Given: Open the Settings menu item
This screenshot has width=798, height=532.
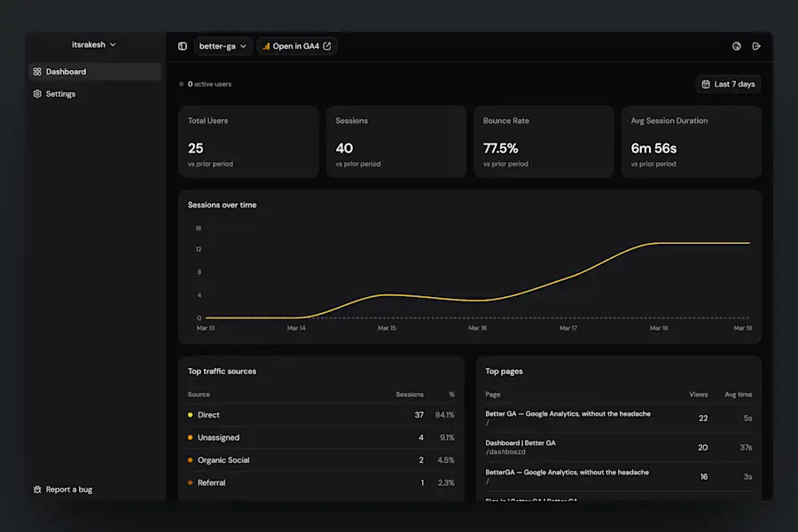Looking at the screenshot, I should [x=95, y=94].
